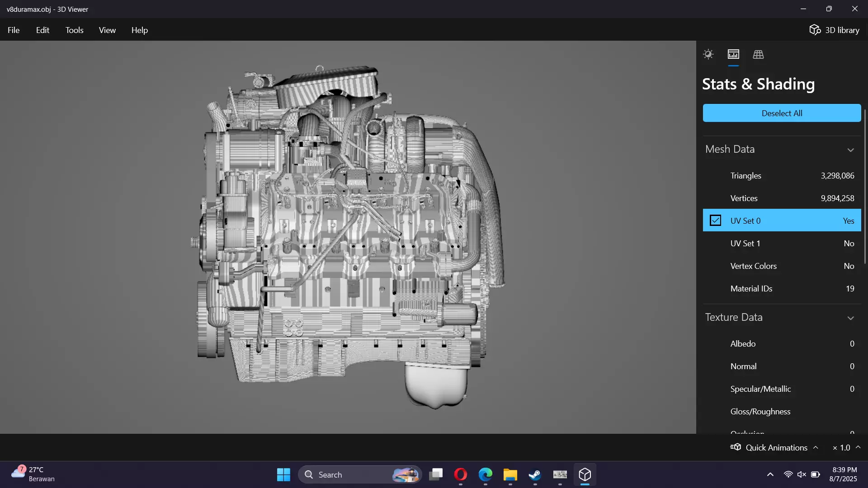
Task: Select the Albedo texture row
Action: 782,343
